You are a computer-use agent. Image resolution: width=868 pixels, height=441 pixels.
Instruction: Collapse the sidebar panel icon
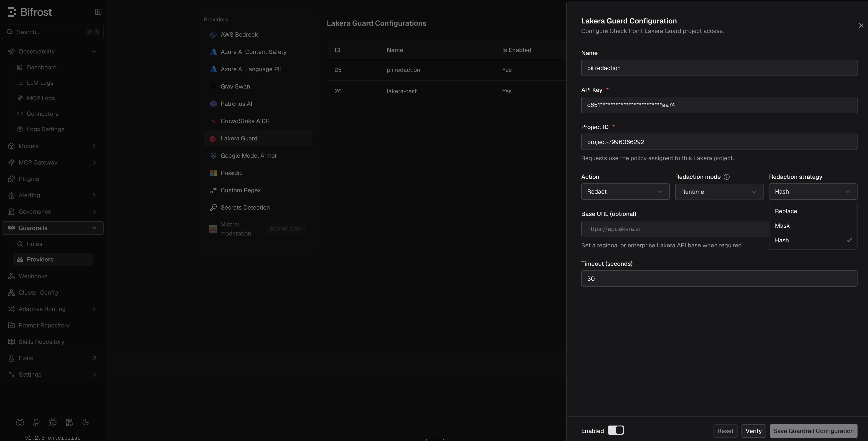[x=98, y=12]
